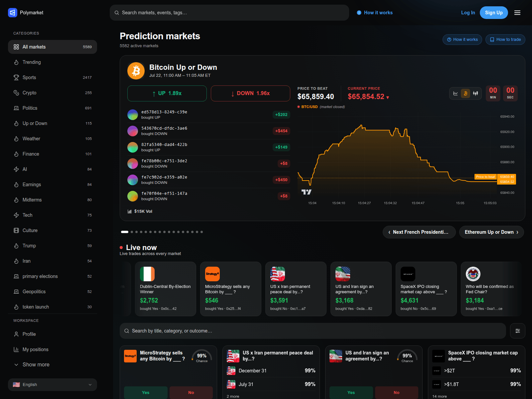Click avatar of trader ed578d13-8249-c39e
Image resolution: width=532 pixels, height=399 pixels.
click(x=133, y=115)
